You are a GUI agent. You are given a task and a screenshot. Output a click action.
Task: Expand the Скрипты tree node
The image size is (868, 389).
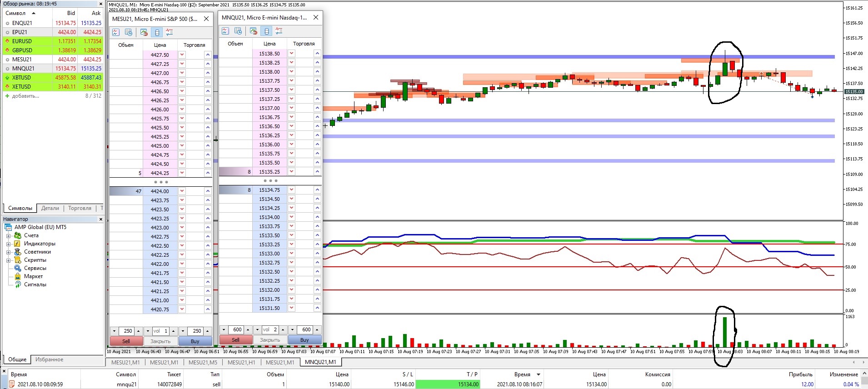click(x=8, y=260)
